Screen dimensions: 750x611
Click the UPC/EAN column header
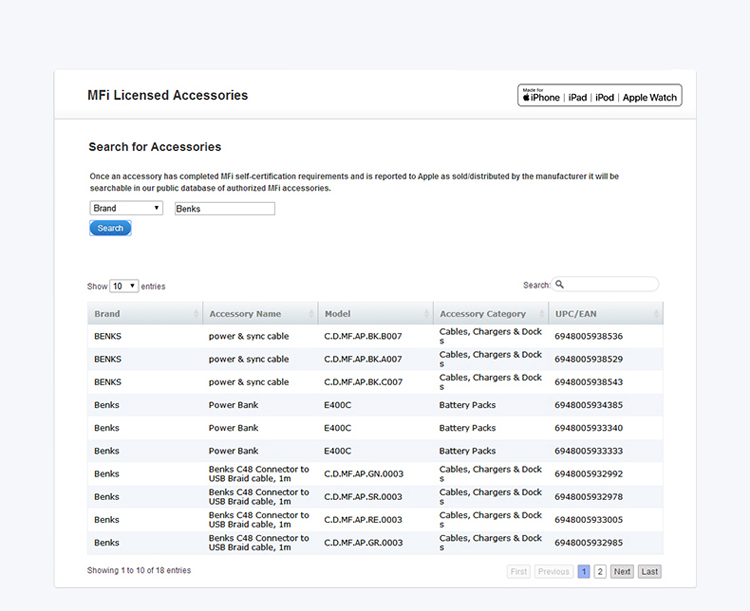(606, 314)
